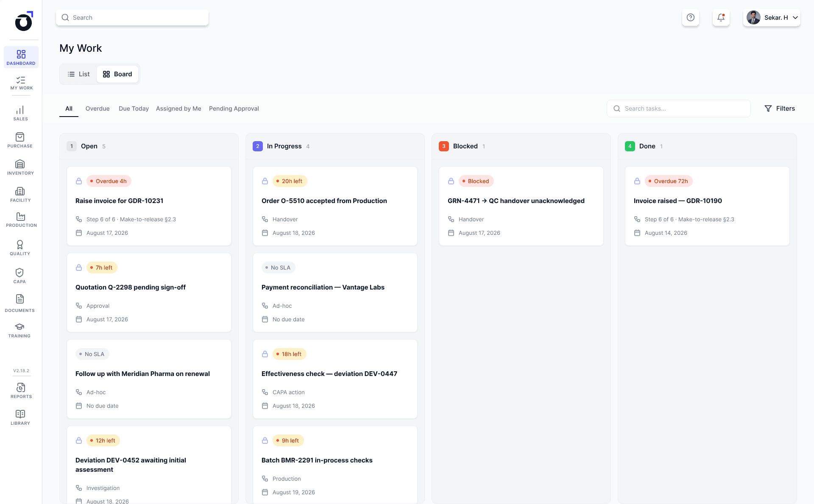Screen dimensions: 814x504
Task: Expand the Sekar. H user menu
Action: point(772,17)
